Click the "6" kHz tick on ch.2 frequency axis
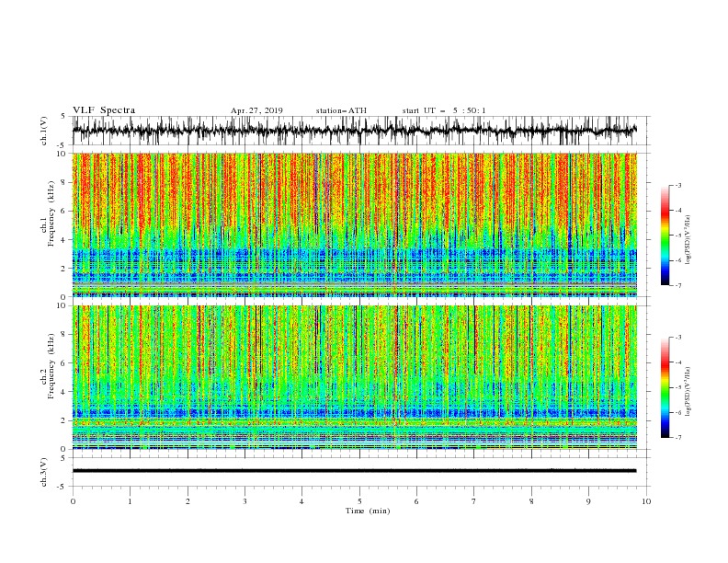Viewport: 728px width, 563px height. click(64, 363)
